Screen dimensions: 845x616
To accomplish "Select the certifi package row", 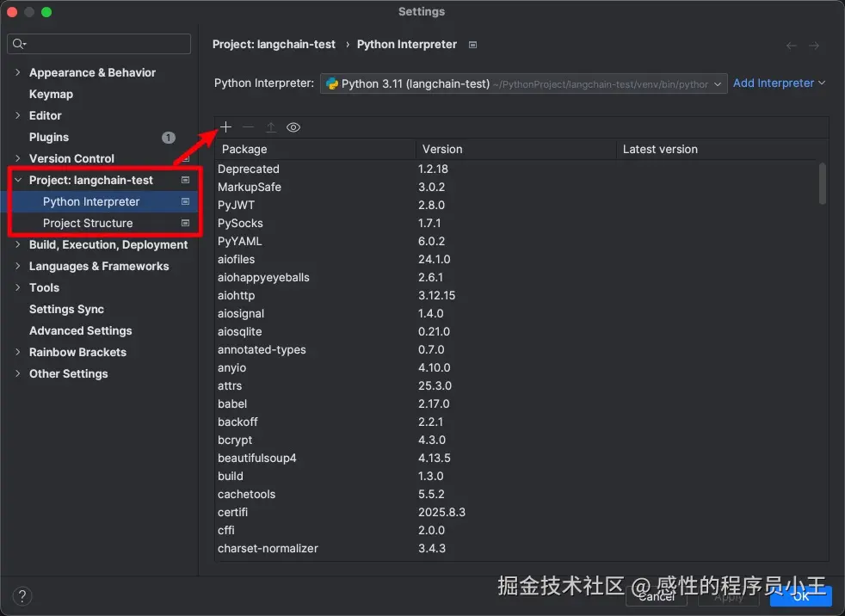I will pyautogui.click(x=516, y=512).
